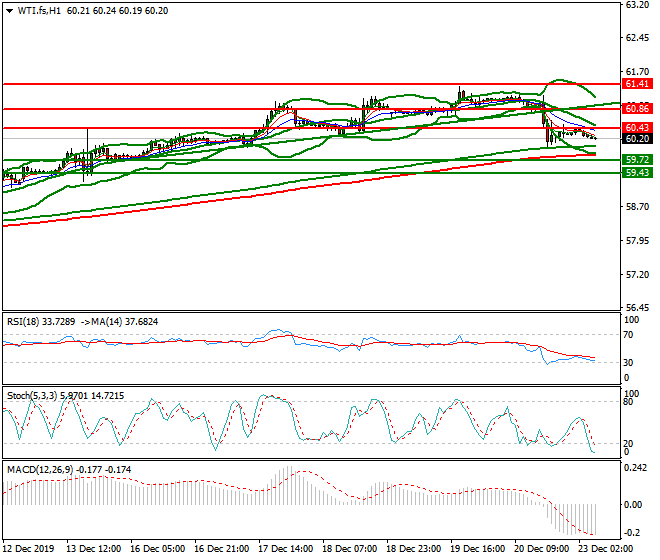Click the 61.41 red resistance level label

(637, 84)
